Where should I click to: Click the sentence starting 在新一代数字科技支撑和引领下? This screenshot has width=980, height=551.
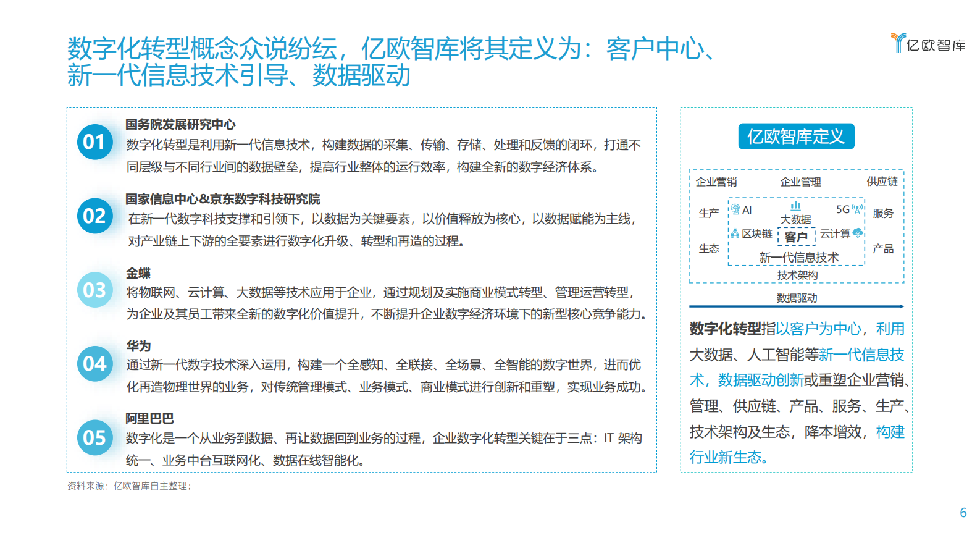coord(382,219)
